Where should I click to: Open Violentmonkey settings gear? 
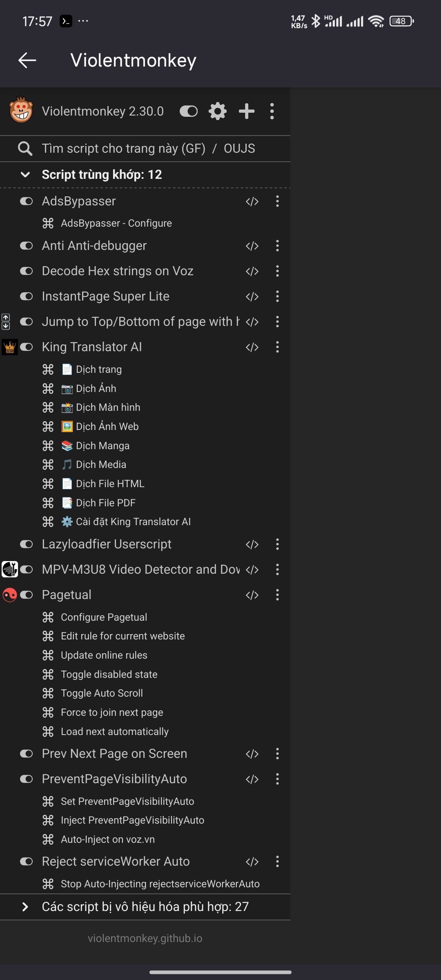(217, 111)
